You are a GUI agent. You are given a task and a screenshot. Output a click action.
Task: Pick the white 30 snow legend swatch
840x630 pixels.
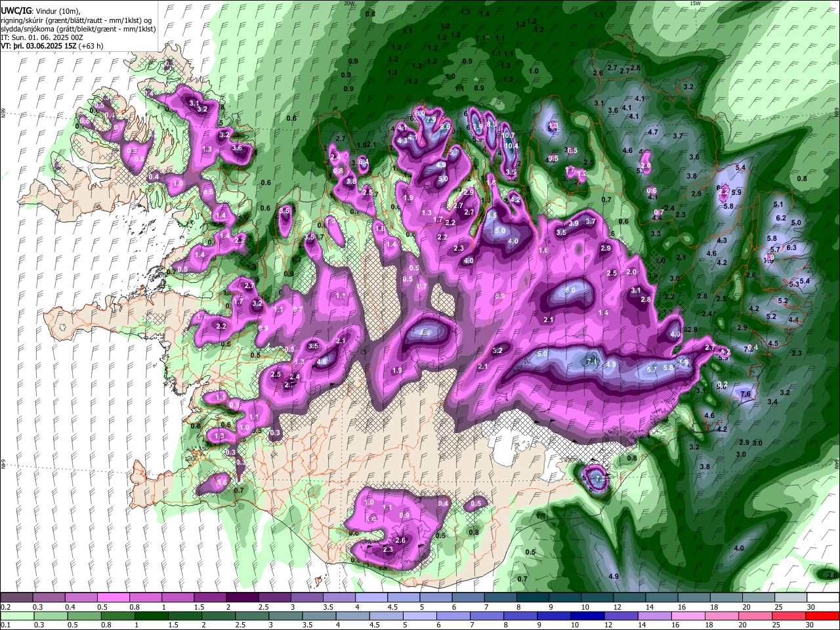[x=823, y=597]
